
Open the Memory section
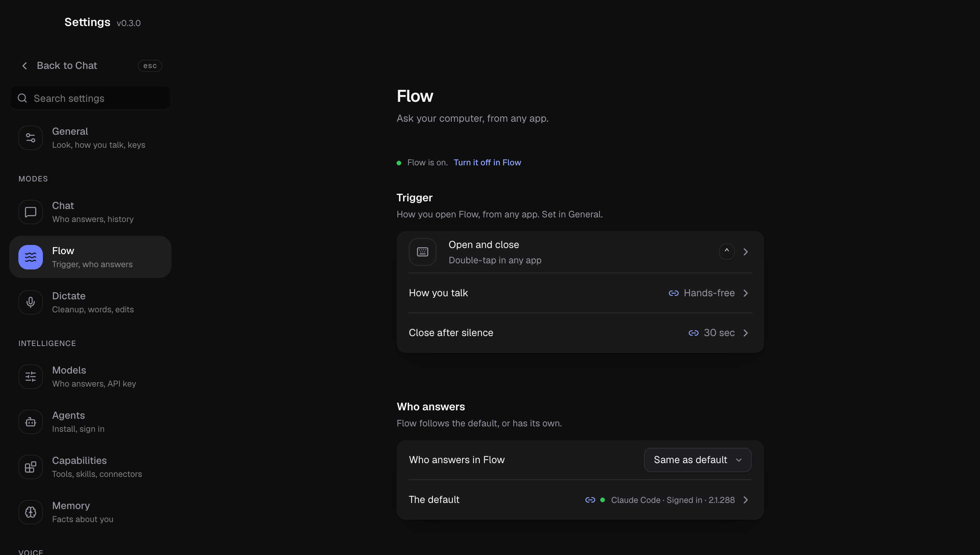90,512
